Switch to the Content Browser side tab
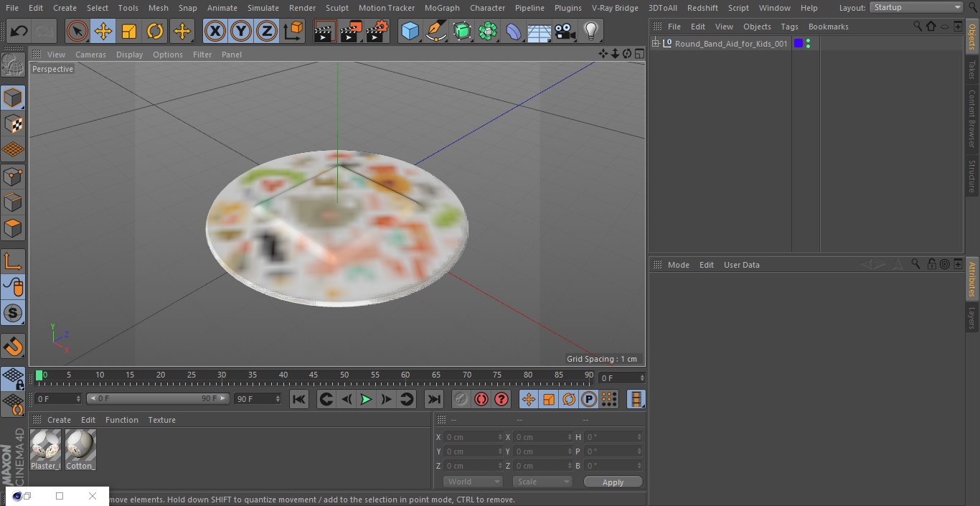The image size is (980, 506). click(972, 118)
